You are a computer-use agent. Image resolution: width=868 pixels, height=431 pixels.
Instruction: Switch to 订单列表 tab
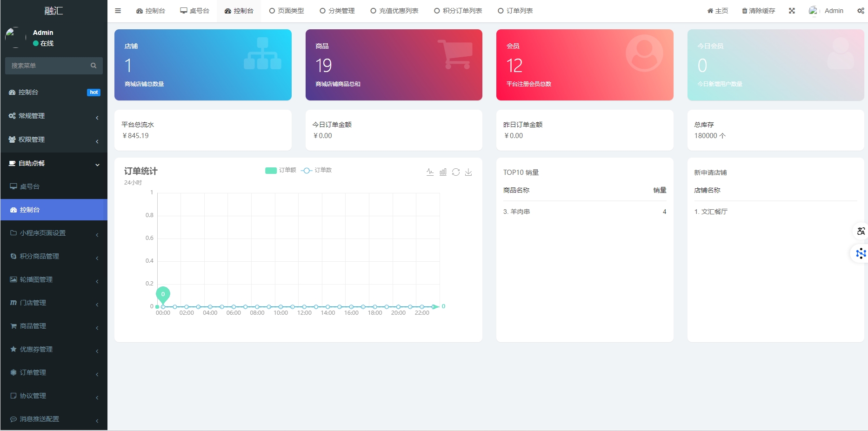pyautogui.click(x=515, y=11)
